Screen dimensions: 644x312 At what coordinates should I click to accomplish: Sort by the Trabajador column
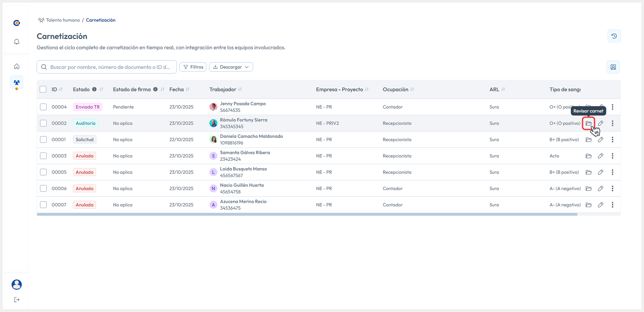pyautogui.click(x=240, y=89)
